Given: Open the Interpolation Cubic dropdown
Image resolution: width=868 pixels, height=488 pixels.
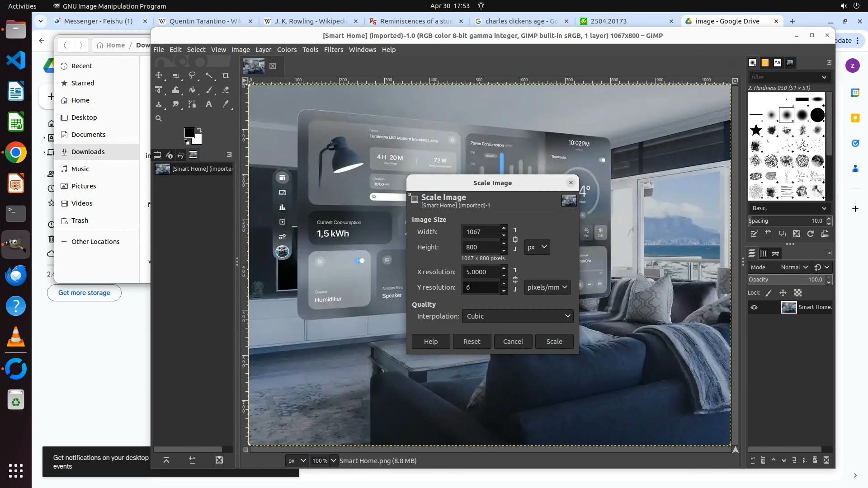Looking at the screenshot, I should (x=517, y=316).
